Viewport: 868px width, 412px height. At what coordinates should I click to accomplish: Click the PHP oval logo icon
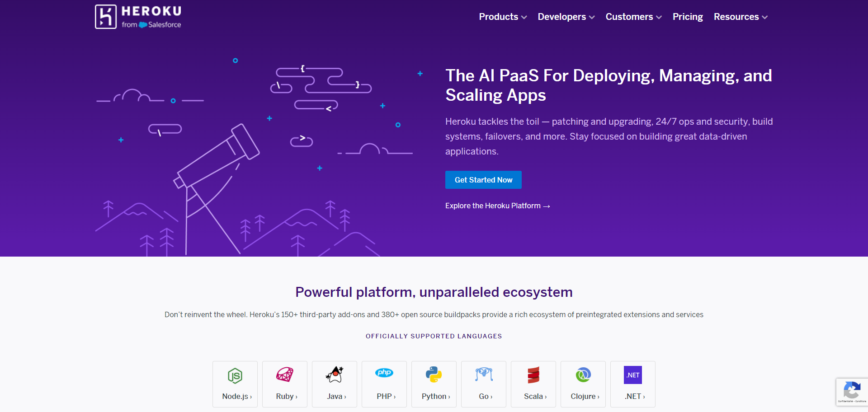click(384, 373)
